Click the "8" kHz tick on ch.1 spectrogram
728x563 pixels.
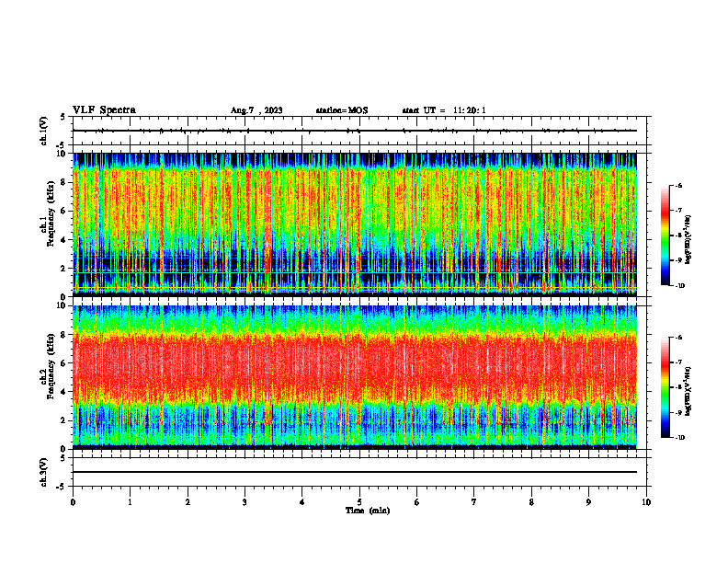(x=64, y=182)
